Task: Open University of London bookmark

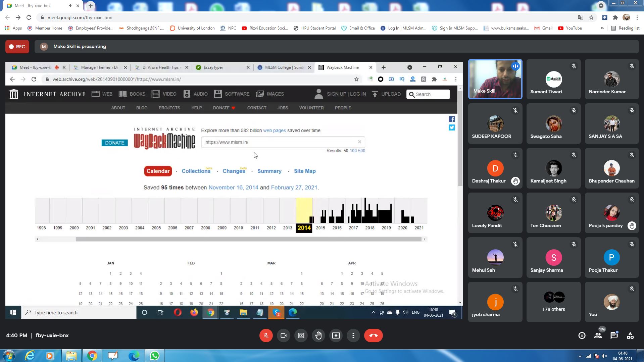Action: point(192,28)
